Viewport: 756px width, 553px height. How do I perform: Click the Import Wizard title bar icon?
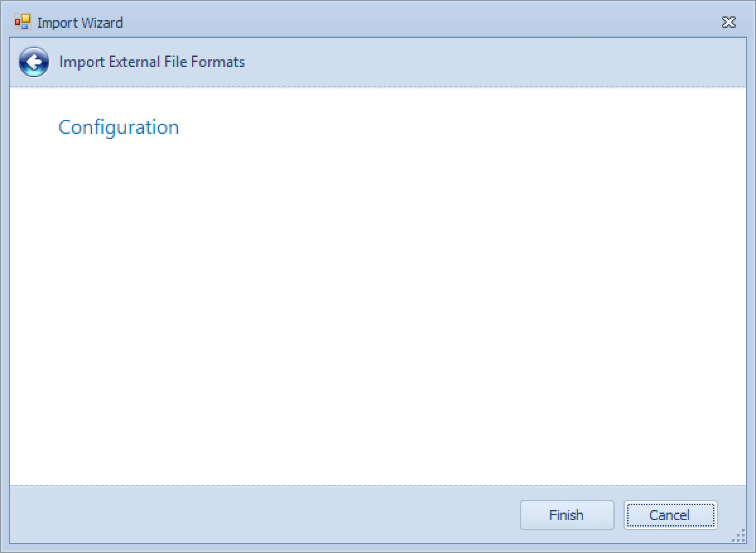click(23, 23)
